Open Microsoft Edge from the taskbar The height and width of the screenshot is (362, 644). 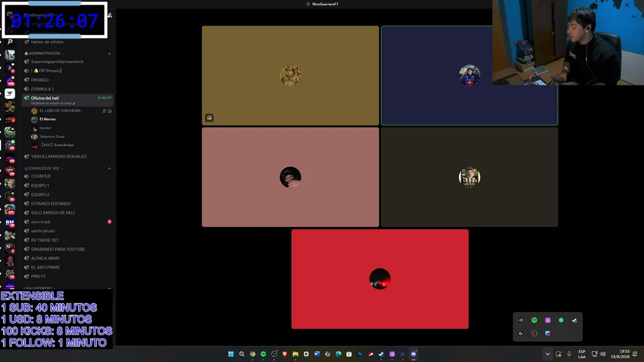(338, 354)
